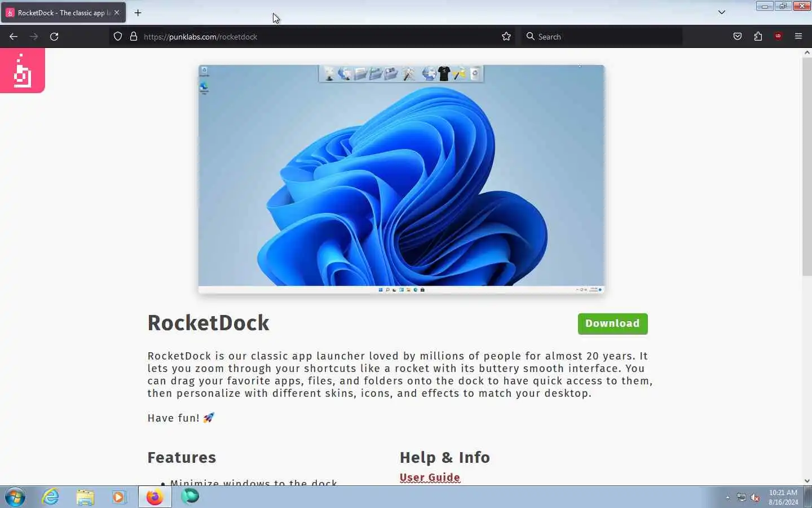The width and height of the screenshot is (812, 508).
Task: Open a new tab
Action: 138,12
